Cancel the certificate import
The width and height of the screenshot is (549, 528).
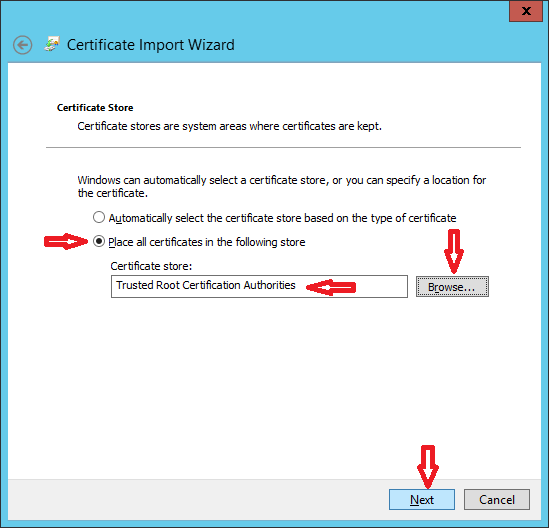pyautogui.click(x=496, y=499)
